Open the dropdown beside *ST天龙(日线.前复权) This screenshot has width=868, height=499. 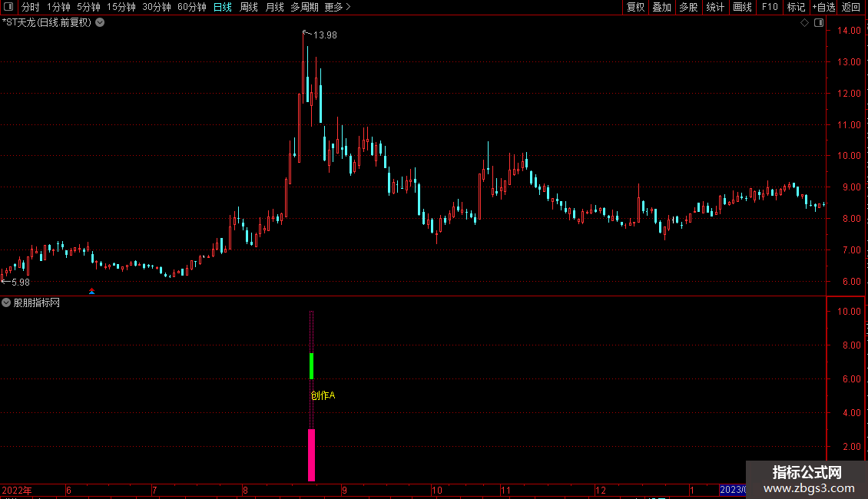[x=100, y=23]
